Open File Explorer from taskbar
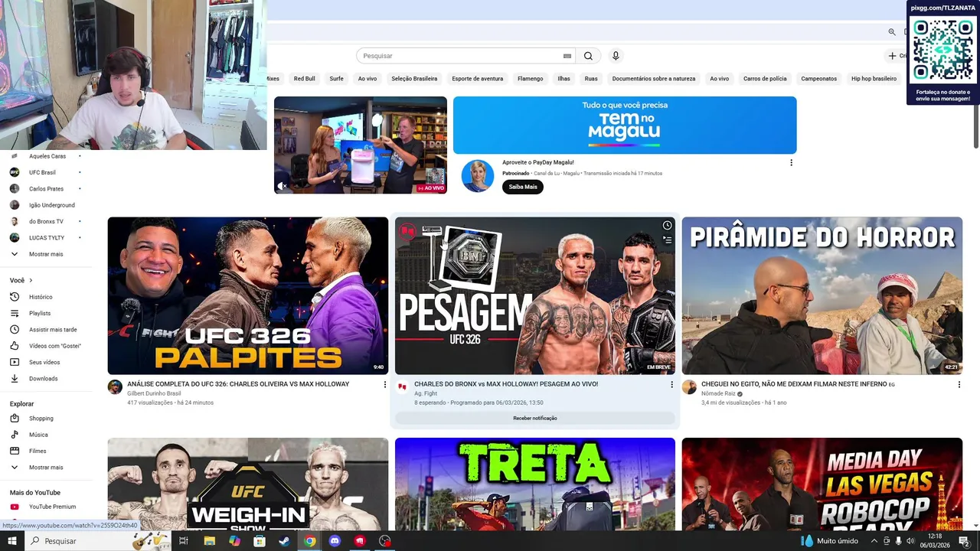 click(x=209, y=541)
